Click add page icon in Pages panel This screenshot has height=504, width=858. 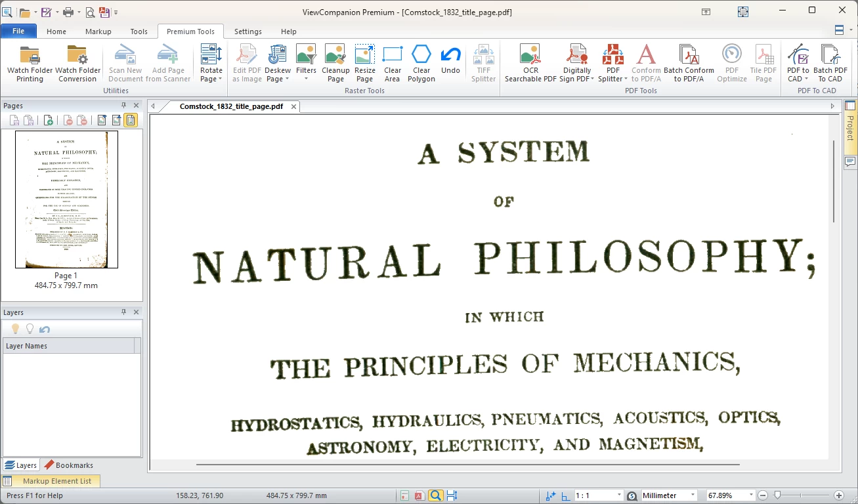(49, 120)
